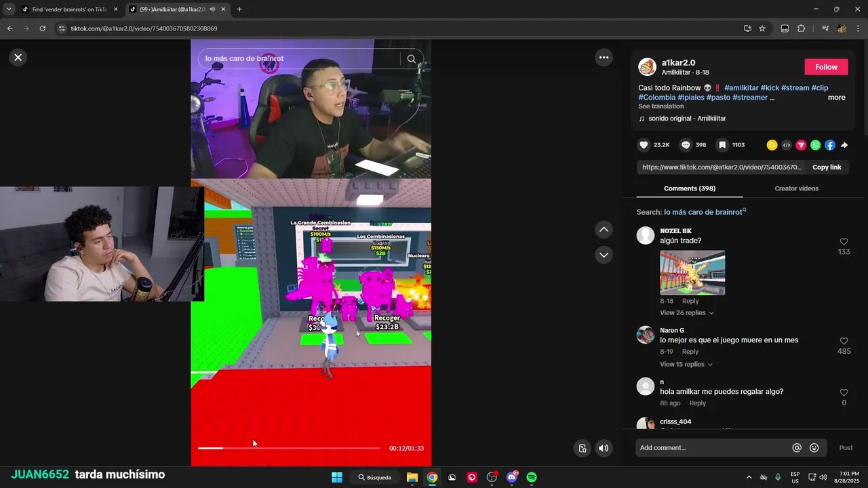This screenshot has width=868, height=488.
Task: Open a new browser tab
Action: pyautogui.click(x=239, y=9)
